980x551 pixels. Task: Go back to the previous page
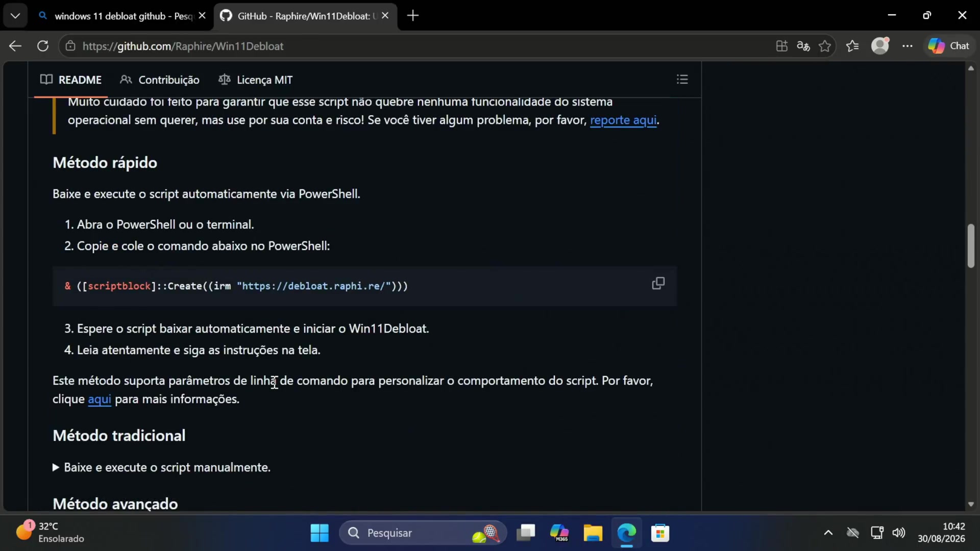click(x=15, y=46)
